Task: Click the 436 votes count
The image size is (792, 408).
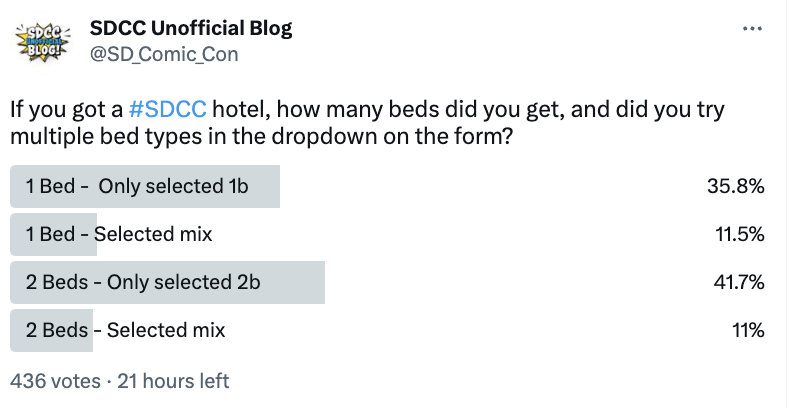Action: 55,381
